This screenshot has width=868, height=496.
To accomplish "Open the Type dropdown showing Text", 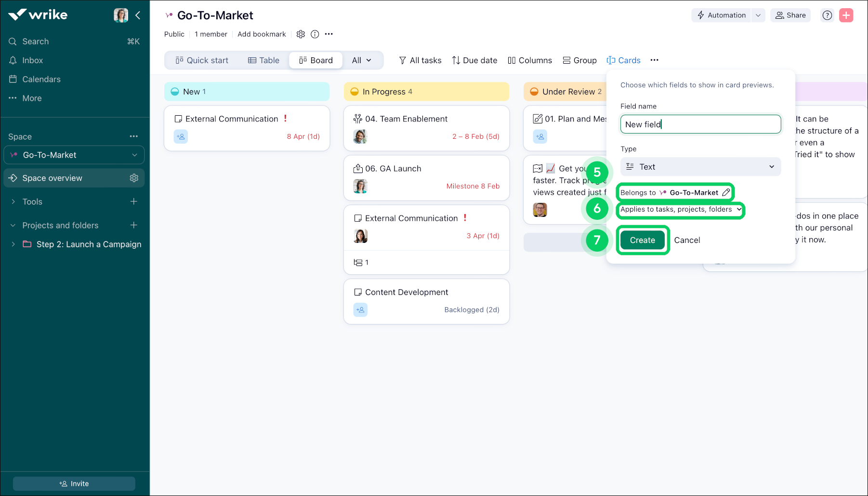I will coord(700,167).
